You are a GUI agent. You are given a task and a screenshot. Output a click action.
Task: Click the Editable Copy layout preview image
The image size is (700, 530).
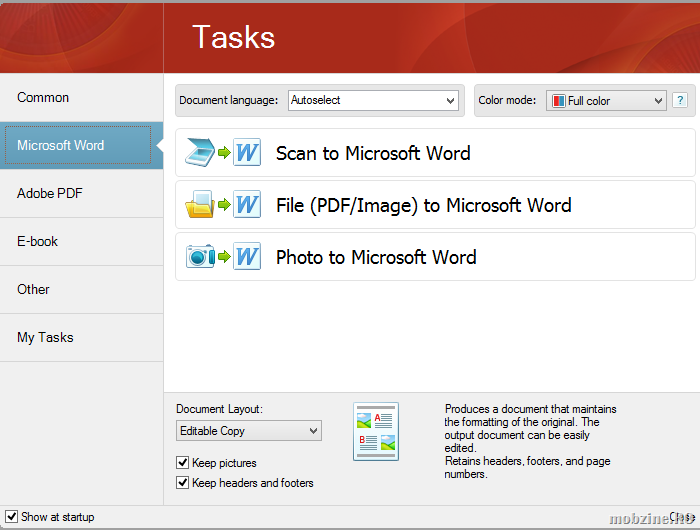[376, 431]
